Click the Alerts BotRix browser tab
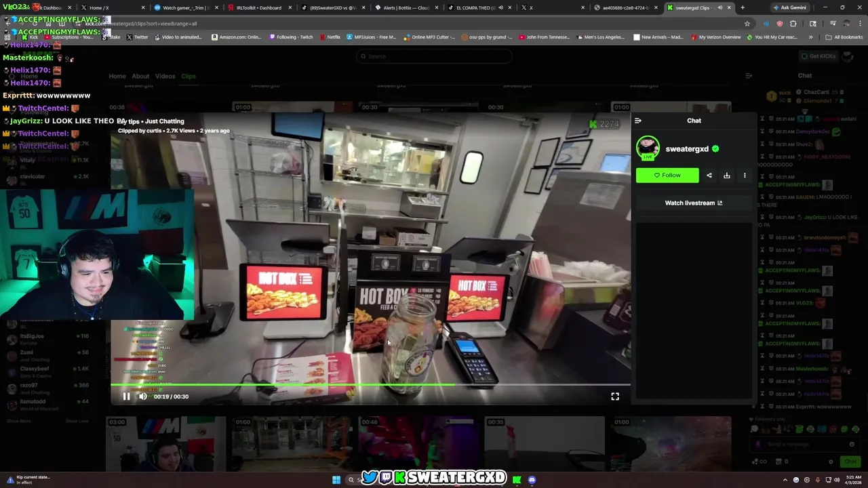The height and width of the screenshot is (488, 868). (x=408, y=7)
